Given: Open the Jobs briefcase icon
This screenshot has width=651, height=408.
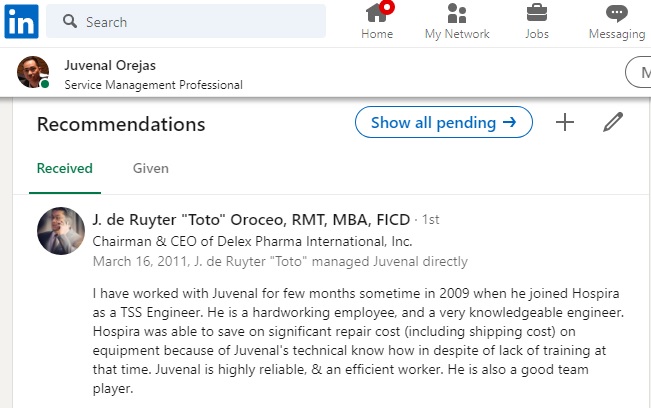Looking at the screenshot, I should [x=537, y=14].
